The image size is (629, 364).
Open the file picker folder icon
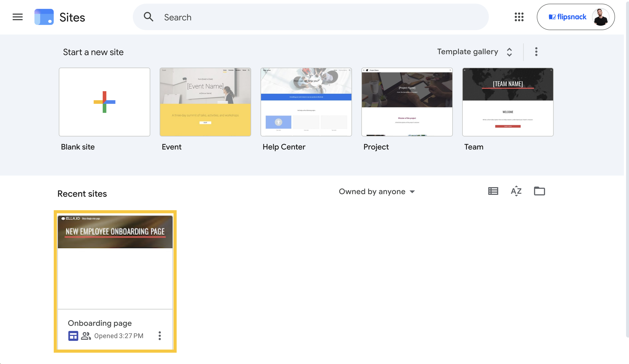pyautogui.click(x=539, y=191)
